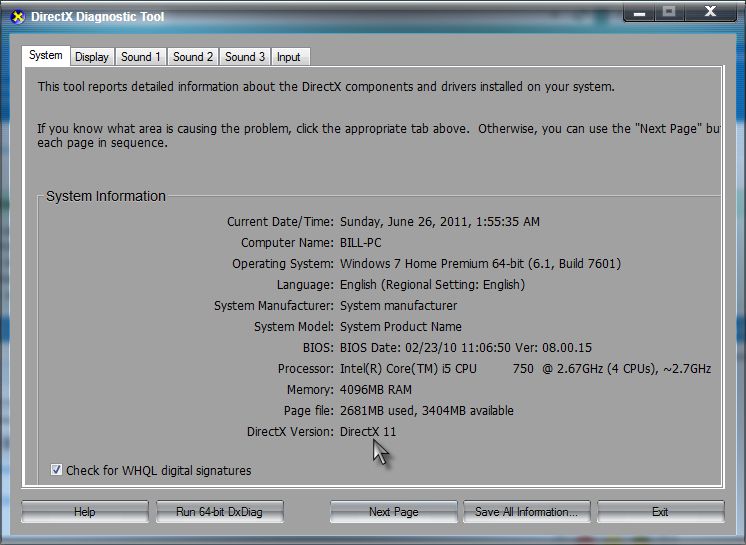The height and width of the screenshot is (545, 746).
Task: Click the 'Computer Name:' label
Action: click(x=287, y=243)
